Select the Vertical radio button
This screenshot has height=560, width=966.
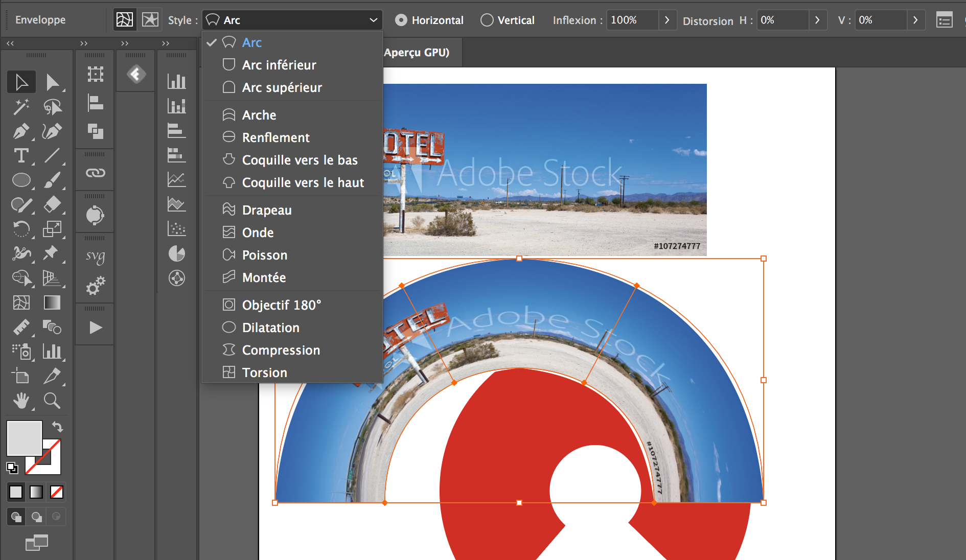click(x=487, y=20)
